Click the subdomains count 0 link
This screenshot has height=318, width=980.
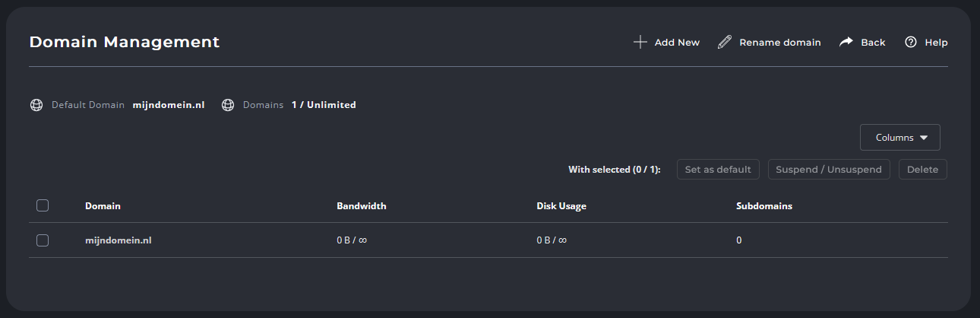click(738, 240)
